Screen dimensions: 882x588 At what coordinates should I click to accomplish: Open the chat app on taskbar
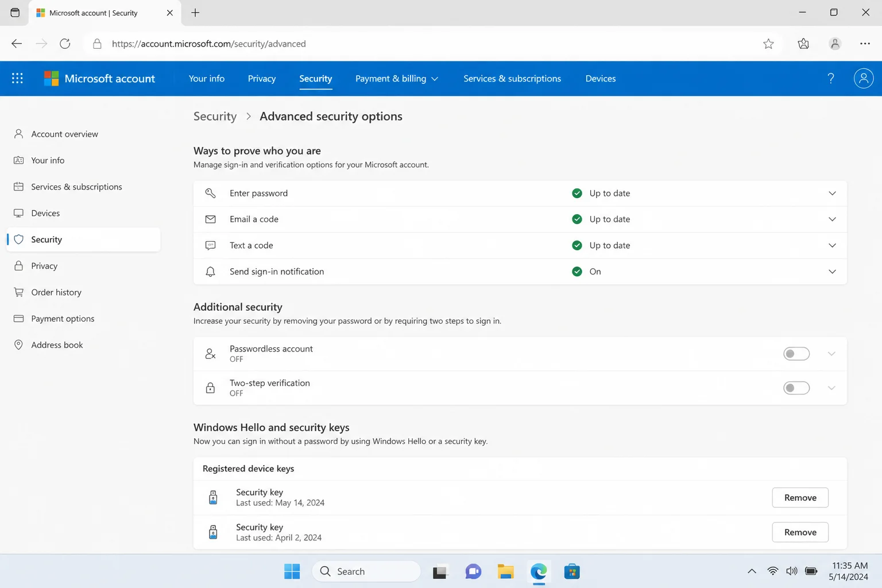473,571
